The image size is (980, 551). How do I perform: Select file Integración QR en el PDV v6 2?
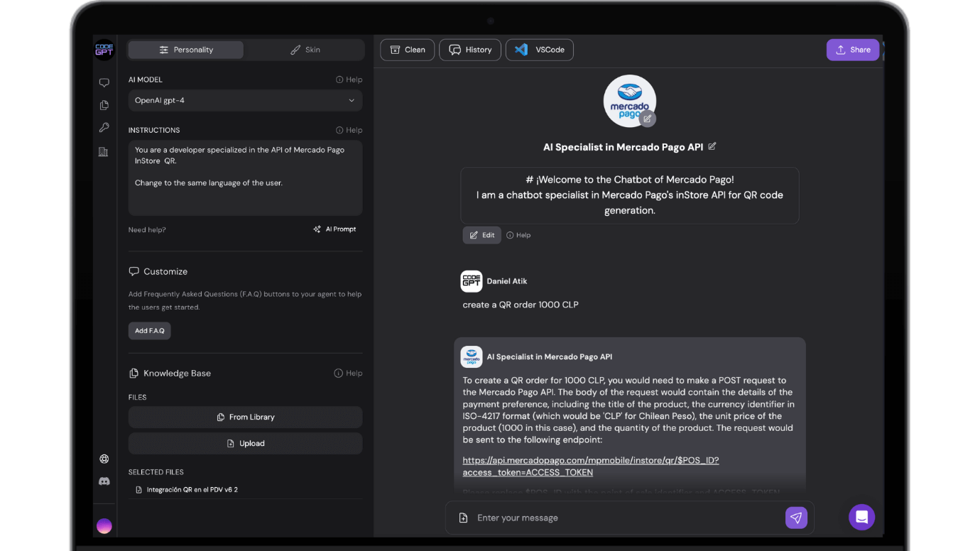tap(187, 489)
